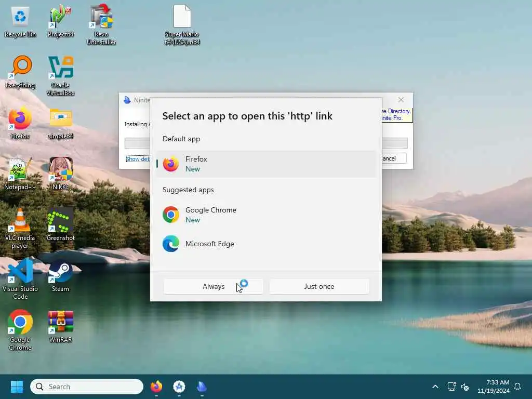Select the Visual Studio Code shortcut
This screenshot has width=532, height=399.
click(x=20, y=279)
